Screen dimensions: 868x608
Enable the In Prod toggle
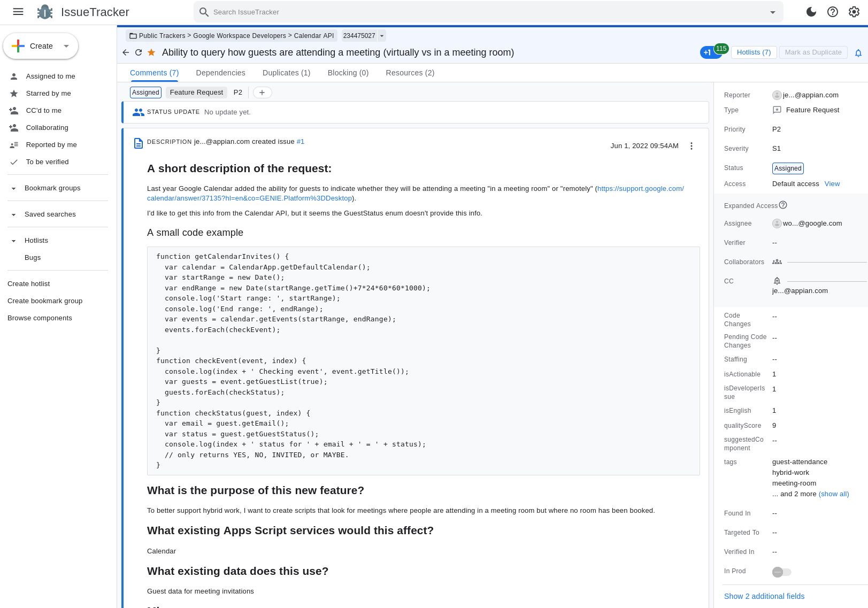[x=781, y=572]
